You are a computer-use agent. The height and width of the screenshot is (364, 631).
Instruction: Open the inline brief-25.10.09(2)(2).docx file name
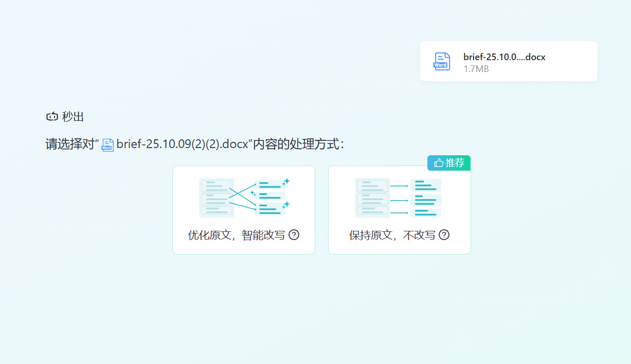click(x=183, y=144)
